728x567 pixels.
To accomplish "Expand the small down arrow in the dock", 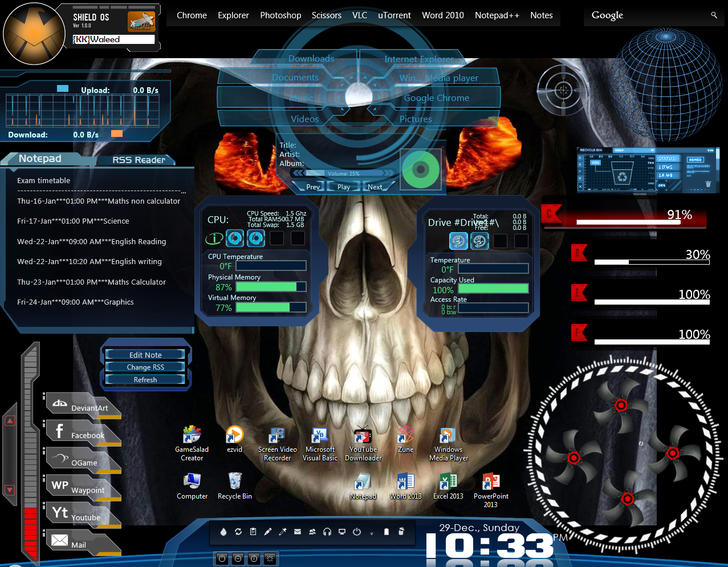I will (371, 533).
